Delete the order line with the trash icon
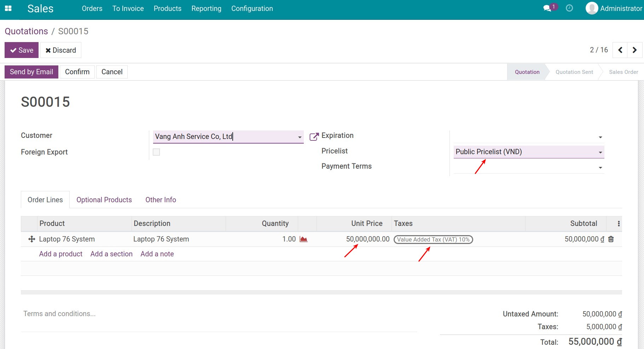The height and width of the screenshot is (349, 644). coord(611,239)
